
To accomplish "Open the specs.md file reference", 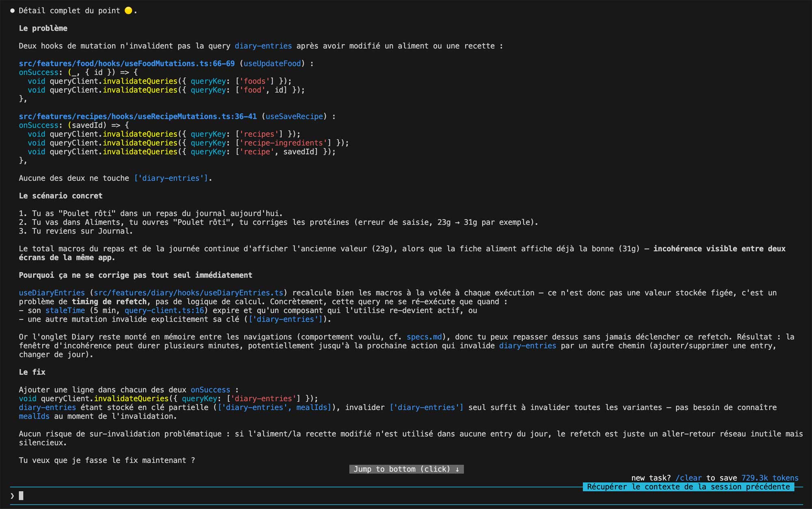I will coord(424,337).
